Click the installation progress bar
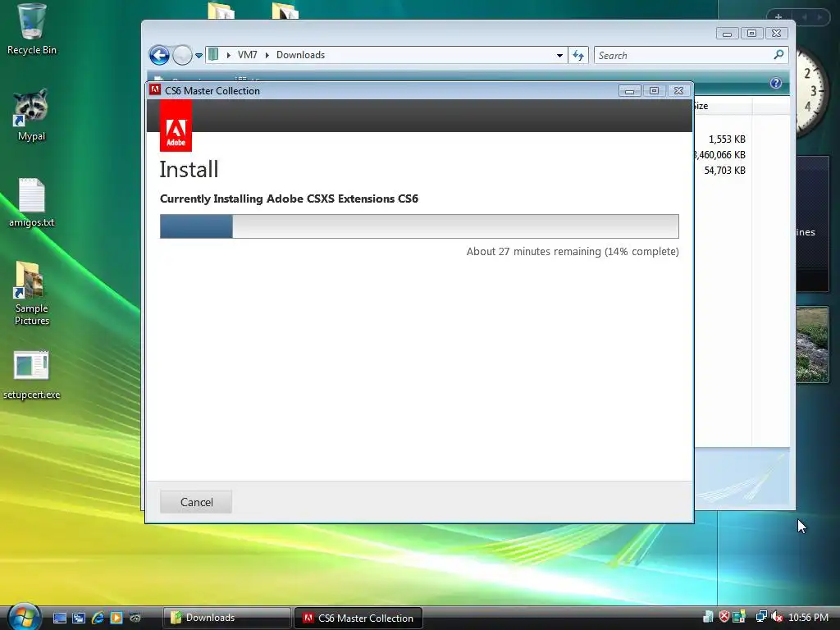 [x=419, y=226]
